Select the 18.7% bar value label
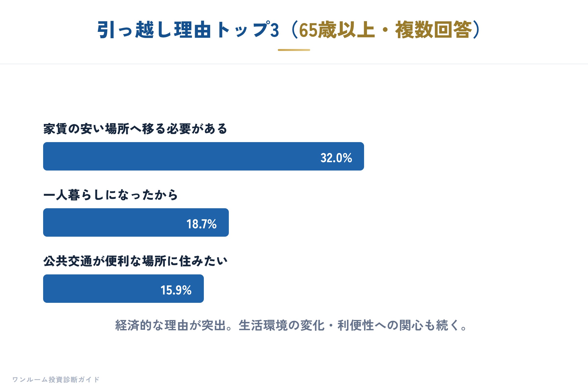 pyautogui.click(x=201, y=224)
